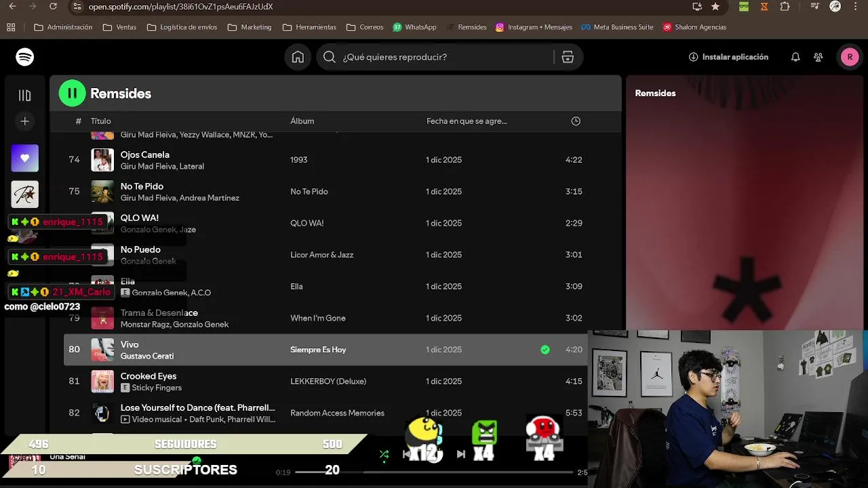Click Instalar aplicación button

728,57
